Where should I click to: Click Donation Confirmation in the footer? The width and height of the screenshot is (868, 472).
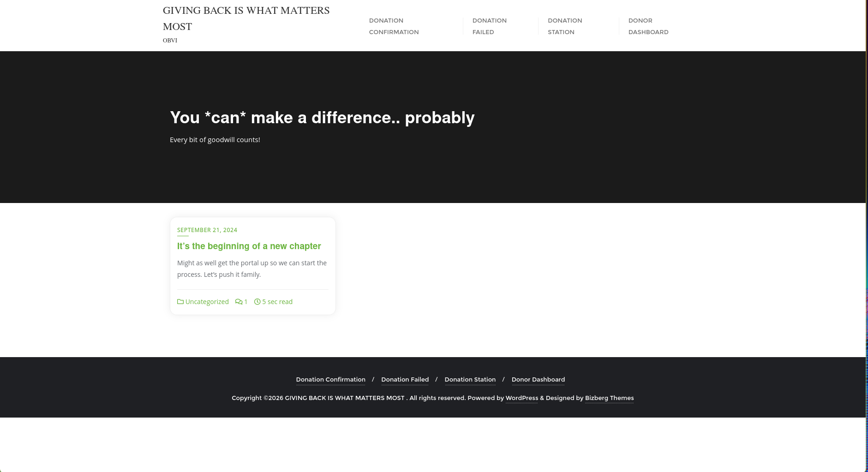point(330,379)
